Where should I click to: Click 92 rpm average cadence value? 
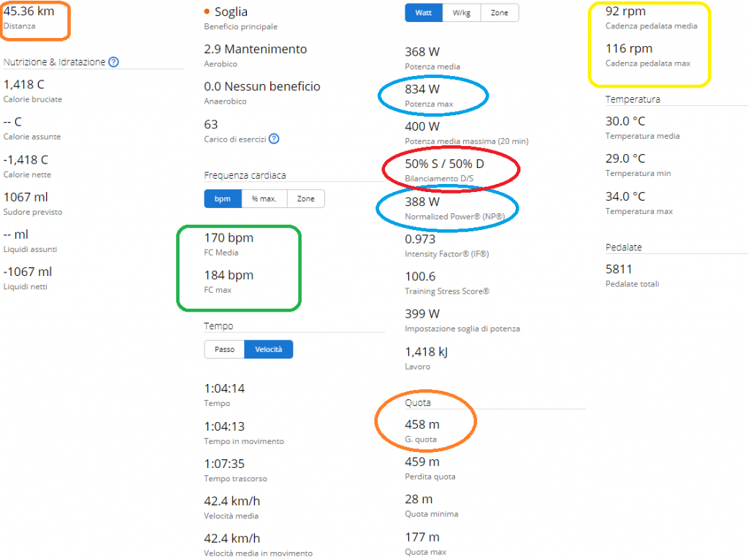625,11
